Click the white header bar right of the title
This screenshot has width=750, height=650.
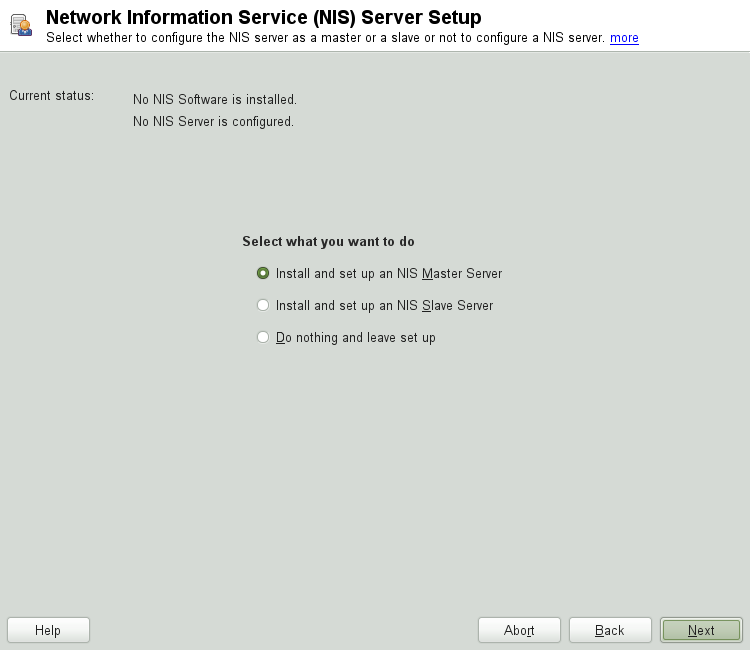pyautogui.click(x=620, y=17)
